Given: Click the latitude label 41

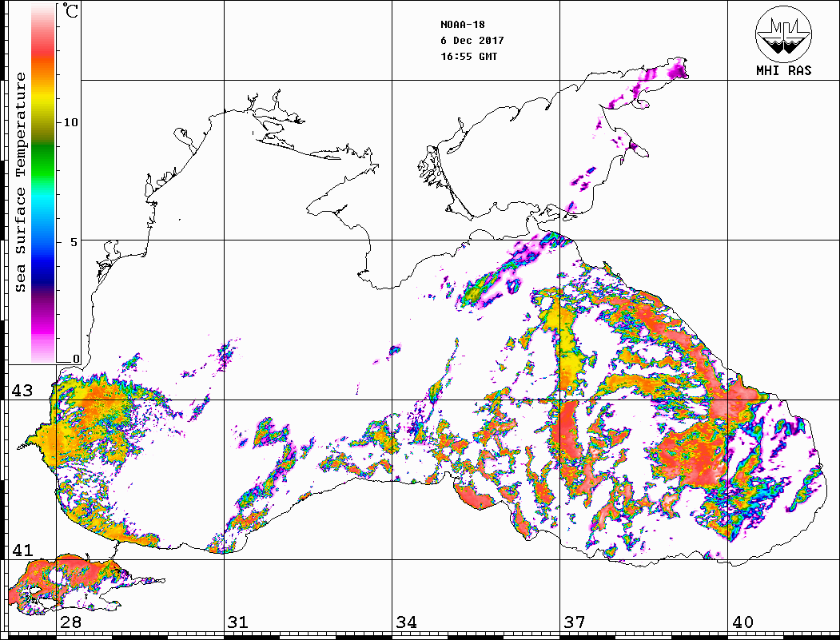Looking at the screenshot, I should coord(22,551).
